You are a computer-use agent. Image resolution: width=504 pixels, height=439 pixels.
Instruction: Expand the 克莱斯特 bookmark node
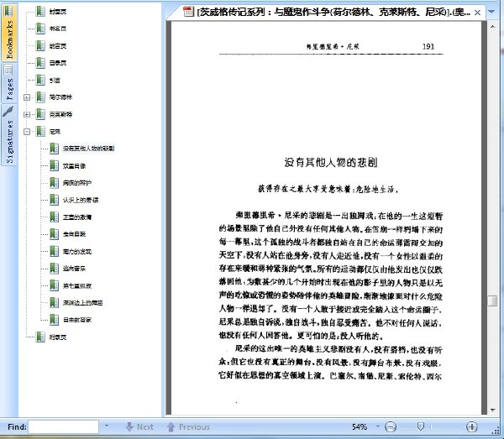click(x=27, y=114)
